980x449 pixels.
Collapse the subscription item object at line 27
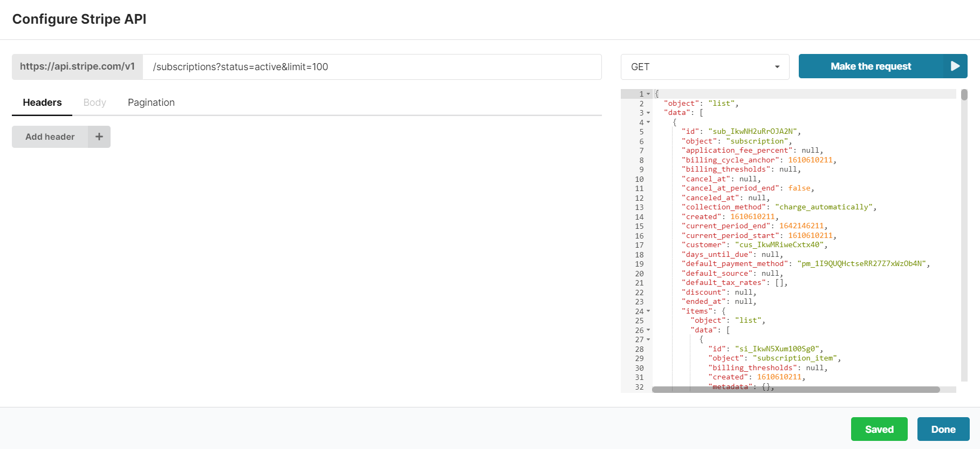pos(648,339)
